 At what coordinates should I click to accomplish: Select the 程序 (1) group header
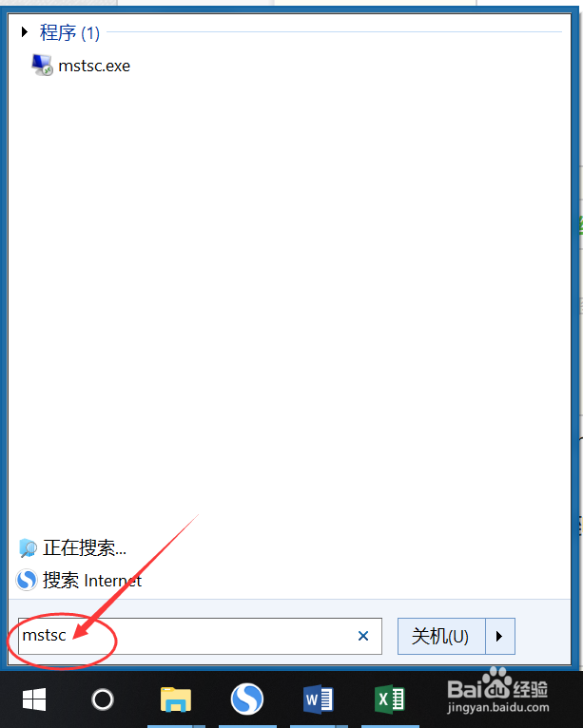pyautogui.click(x=69, y=32)
